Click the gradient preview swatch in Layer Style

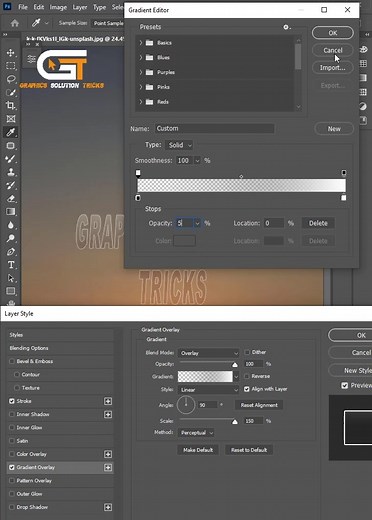(x=205, y=376)
